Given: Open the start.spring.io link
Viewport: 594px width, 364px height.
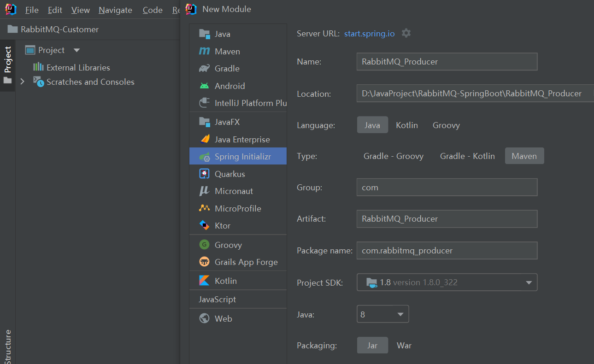Looking at the screenshot, I should [369, 34].
